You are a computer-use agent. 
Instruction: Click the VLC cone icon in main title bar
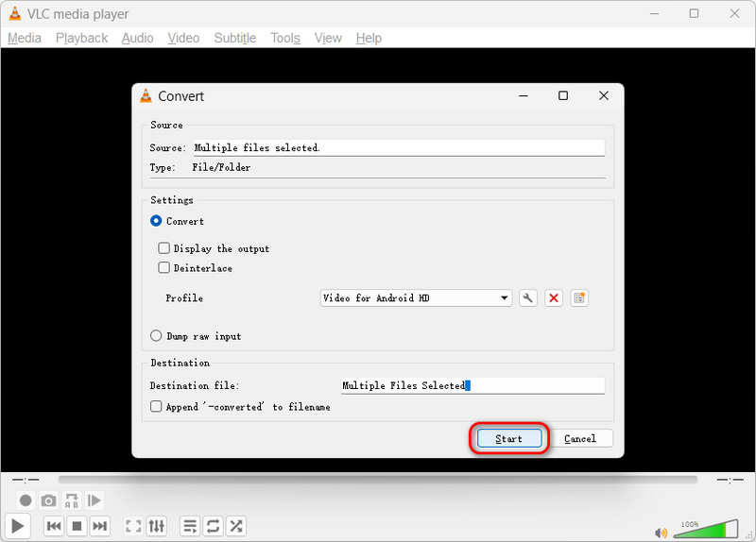point(15,13)
